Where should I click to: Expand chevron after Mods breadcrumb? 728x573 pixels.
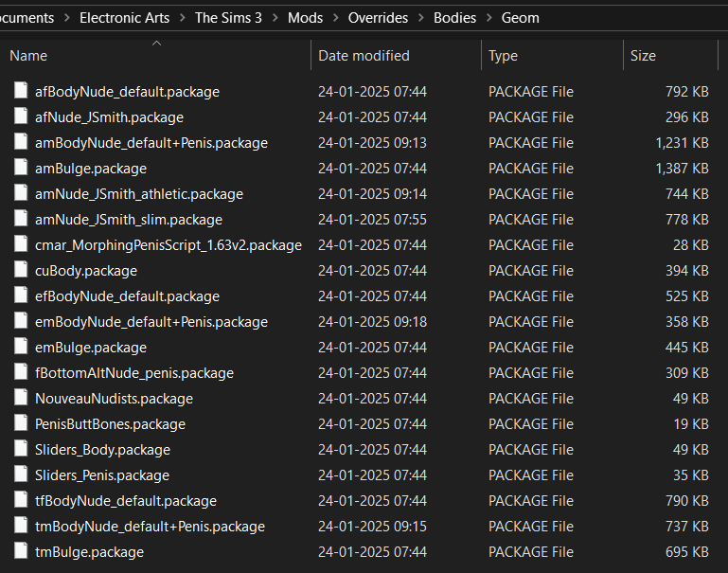pos(336,18)
